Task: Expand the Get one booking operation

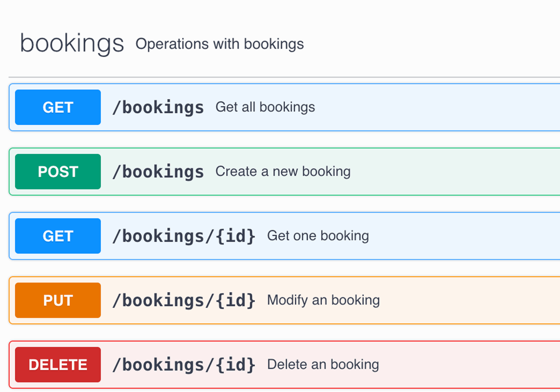Action: [x=318, y=236]
